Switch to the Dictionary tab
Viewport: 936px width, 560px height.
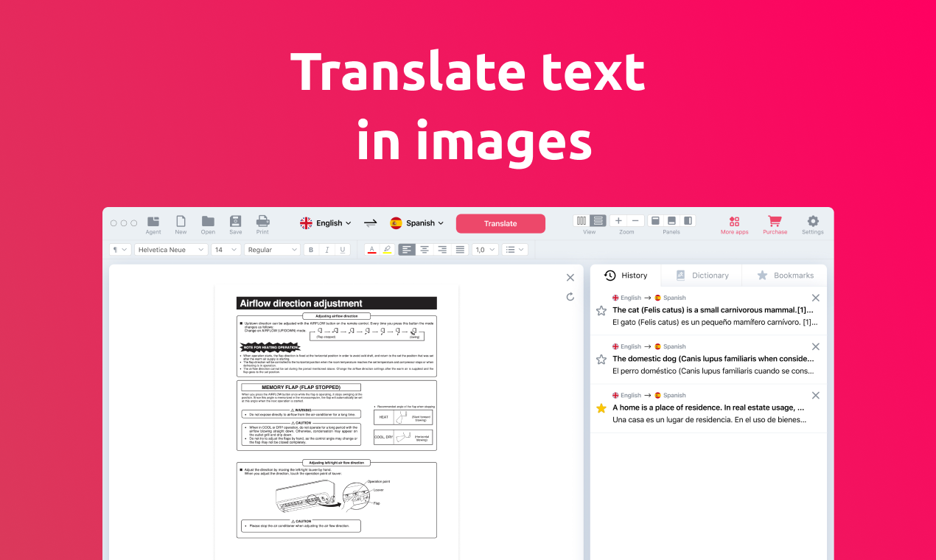tap(701, 275)
